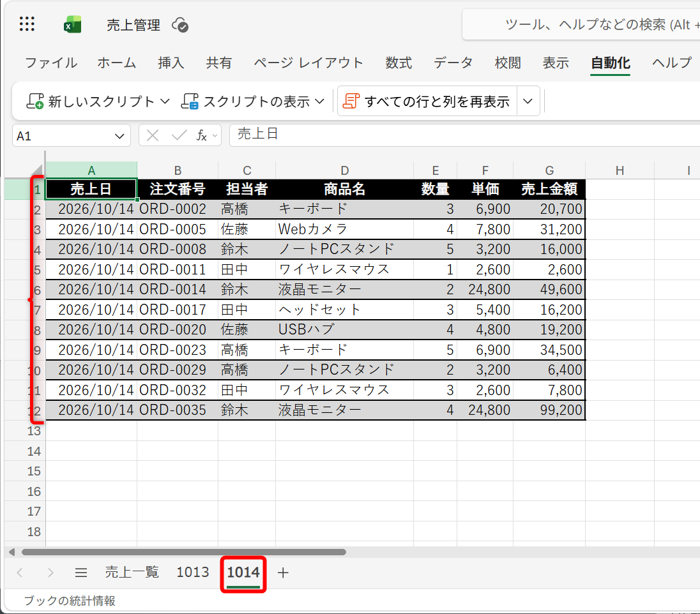The height and width of the screenshot is (614, 700).
Task: Add a new sheet with plus icon
Action: pos(283,573)
